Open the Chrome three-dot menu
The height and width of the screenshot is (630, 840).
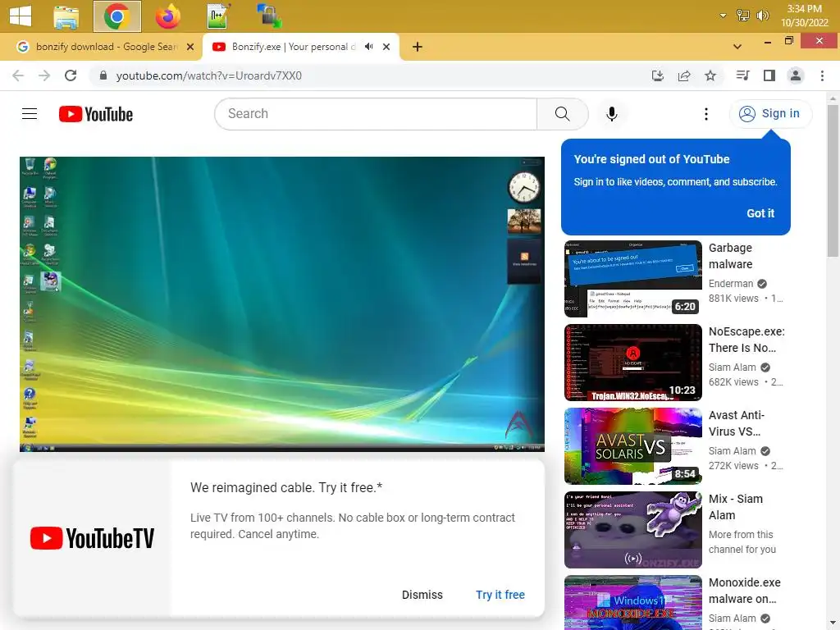(822, 75)
